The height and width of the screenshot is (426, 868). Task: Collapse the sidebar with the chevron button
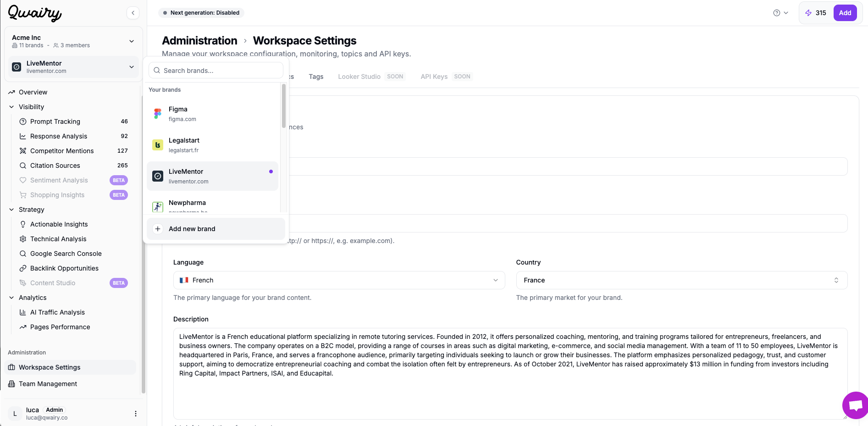(x=133, y=13)
